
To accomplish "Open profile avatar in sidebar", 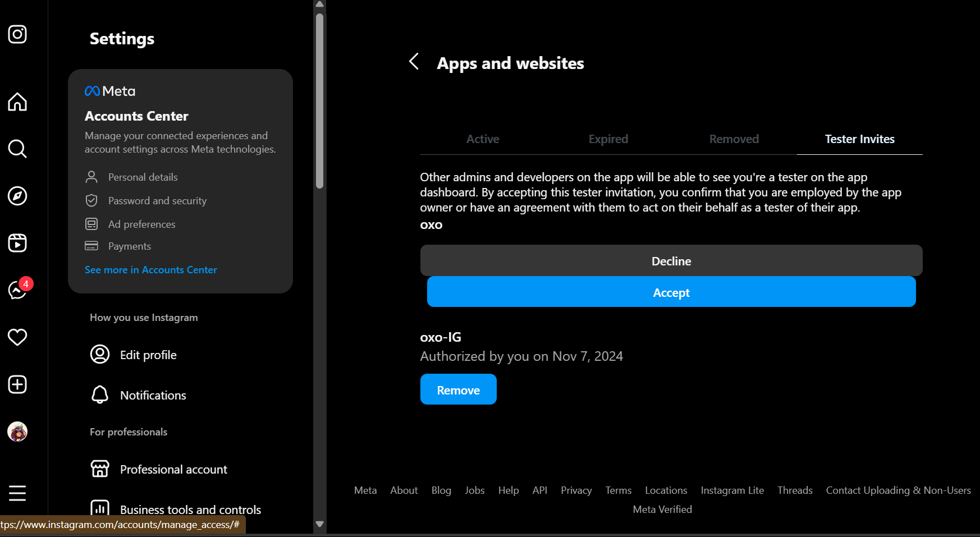I will tap(17, 432).
